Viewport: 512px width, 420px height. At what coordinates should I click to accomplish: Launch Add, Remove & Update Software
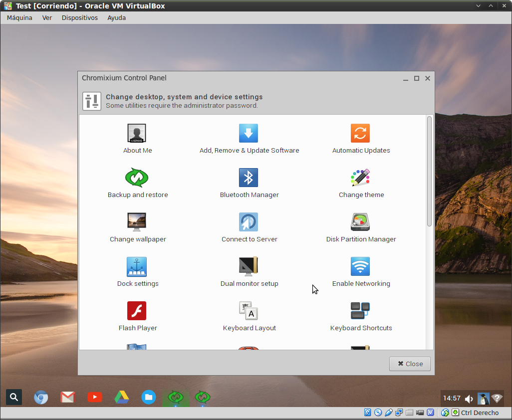(249, 134)
